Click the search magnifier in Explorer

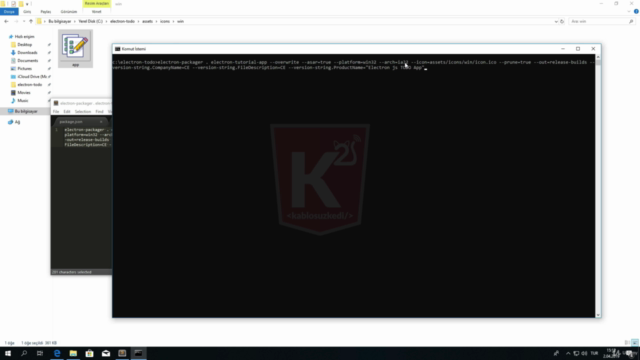click(x=631, y=21)
